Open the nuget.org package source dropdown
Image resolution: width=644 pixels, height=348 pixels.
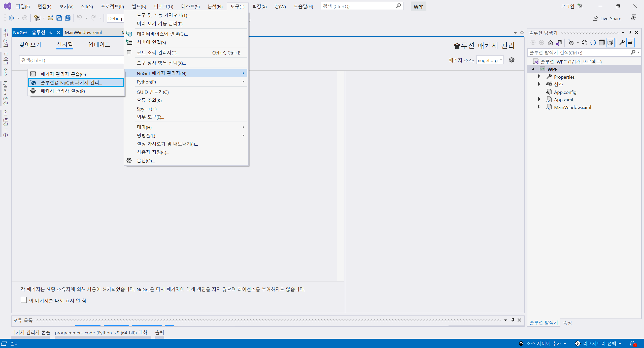[490, 60]
